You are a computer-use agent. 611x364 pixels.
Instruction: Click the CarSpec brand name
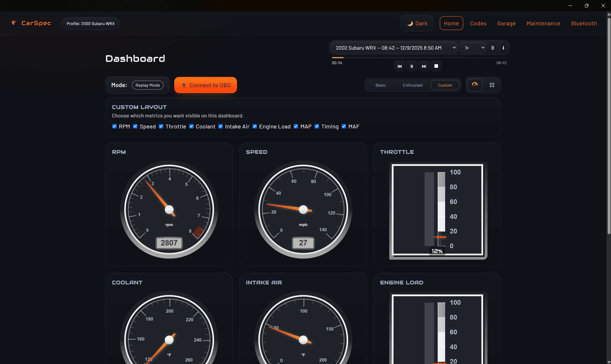(36, 23)
